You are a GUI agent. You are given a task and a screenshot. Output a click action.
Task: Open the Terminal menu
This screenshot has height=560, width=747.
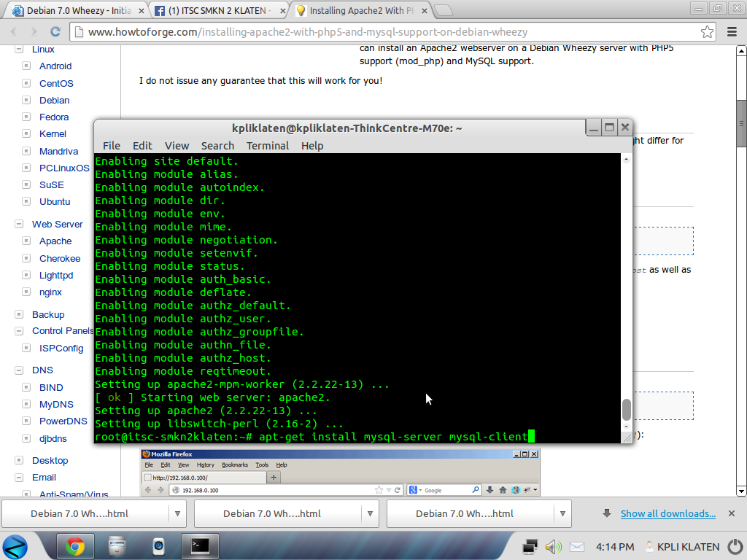tap(267, 146)
